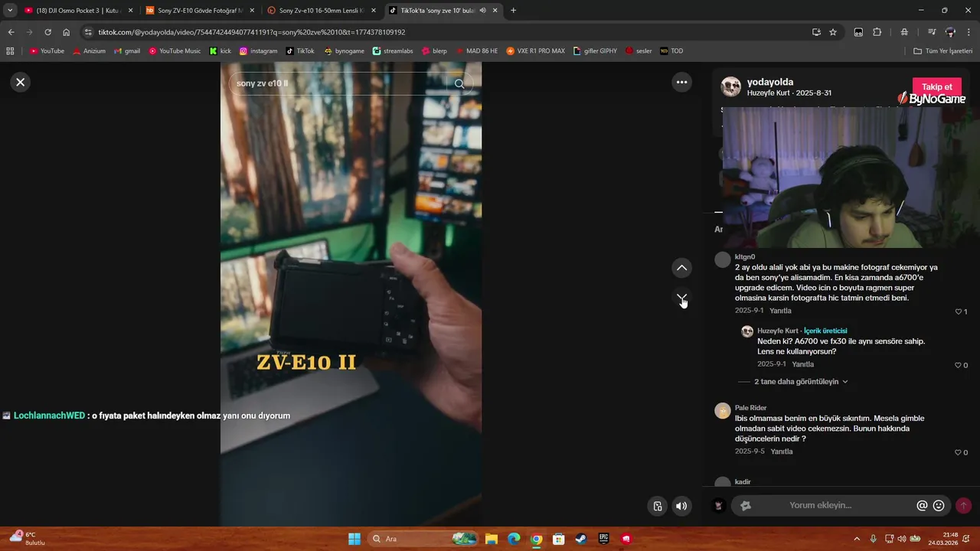The image size is (980, 551).
Task: Open the three-dot more options menu
Action: point(681,82)
